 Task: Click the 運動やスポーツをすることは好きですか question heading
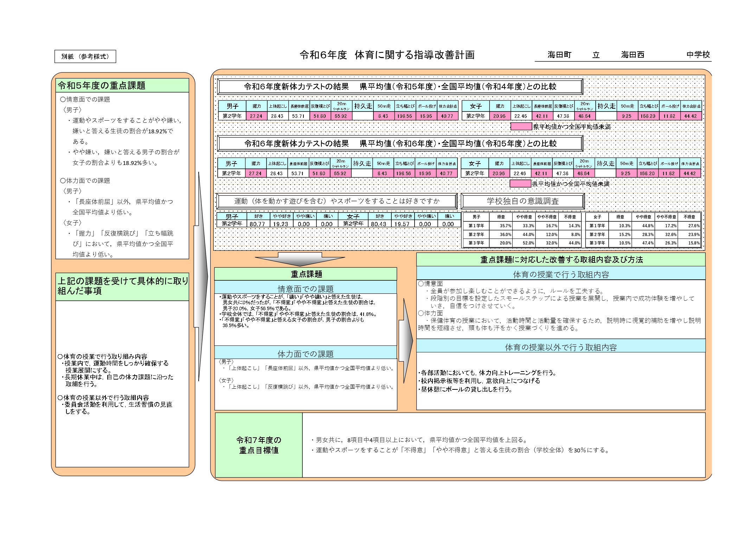[337, 201]
